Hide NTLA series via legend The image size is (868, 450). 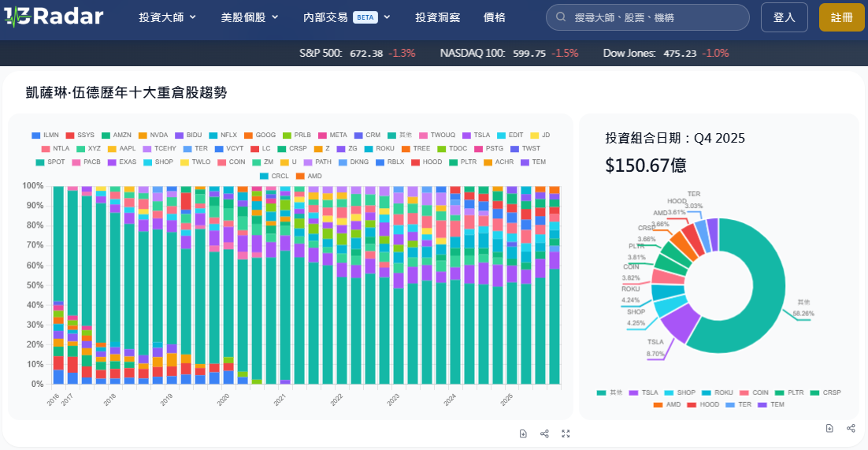tap(55, 148)
